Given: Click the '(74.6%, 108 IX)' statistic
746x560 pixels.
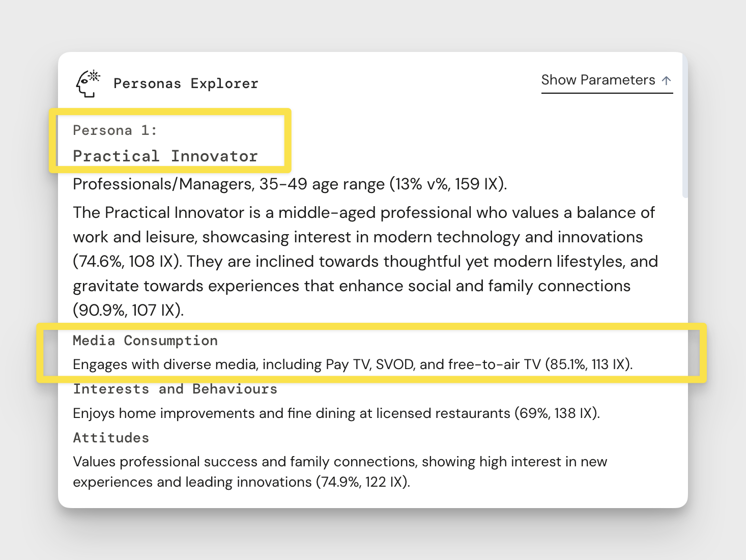Looking at the screenshot, I should 127,261.
